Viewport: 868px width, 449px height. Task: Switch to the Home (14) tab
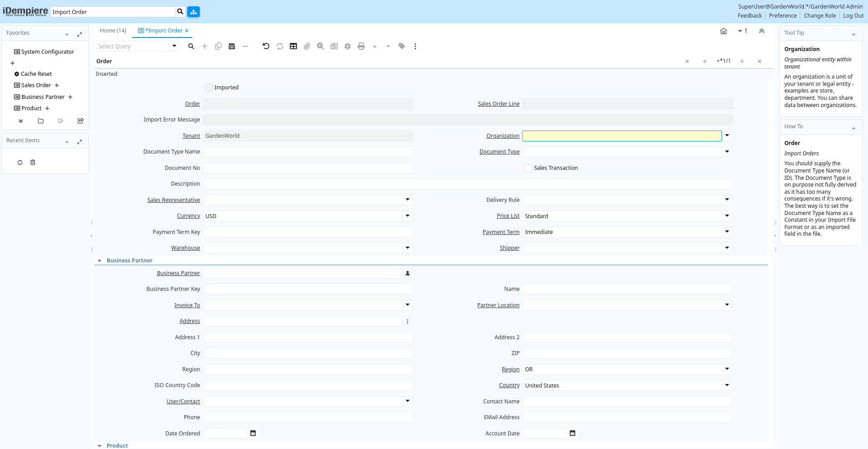point(113,31)
